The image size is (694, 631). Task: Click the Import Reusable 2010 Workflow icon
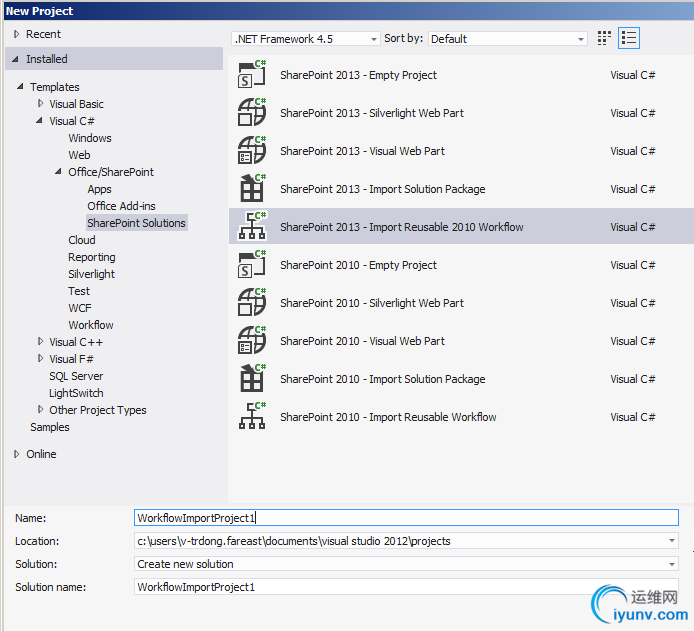[x=252, y=227]
